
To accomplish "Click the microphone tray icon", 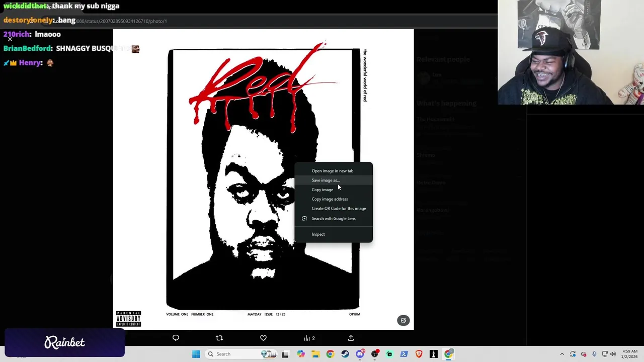I will click(594, 354).
